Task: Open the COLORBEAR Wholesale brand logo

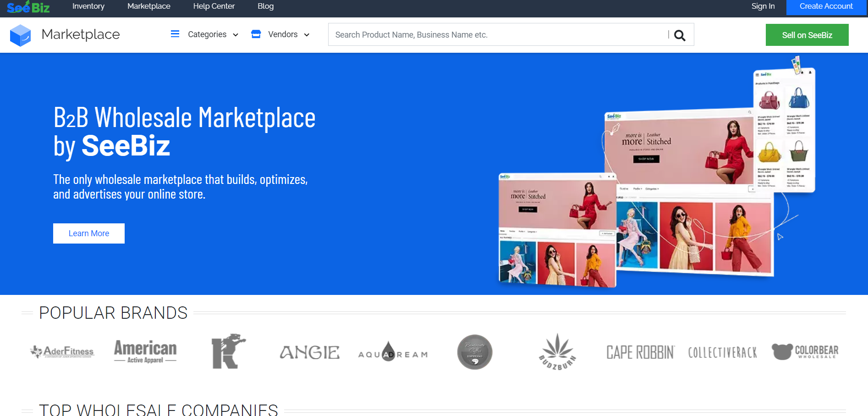Action: pyautogui.click(x=805, y=352)
